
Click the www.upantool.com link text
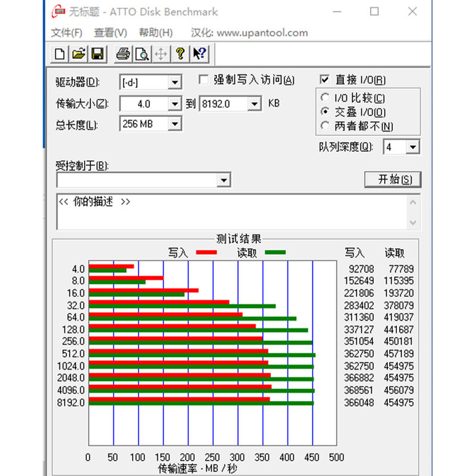262,33
